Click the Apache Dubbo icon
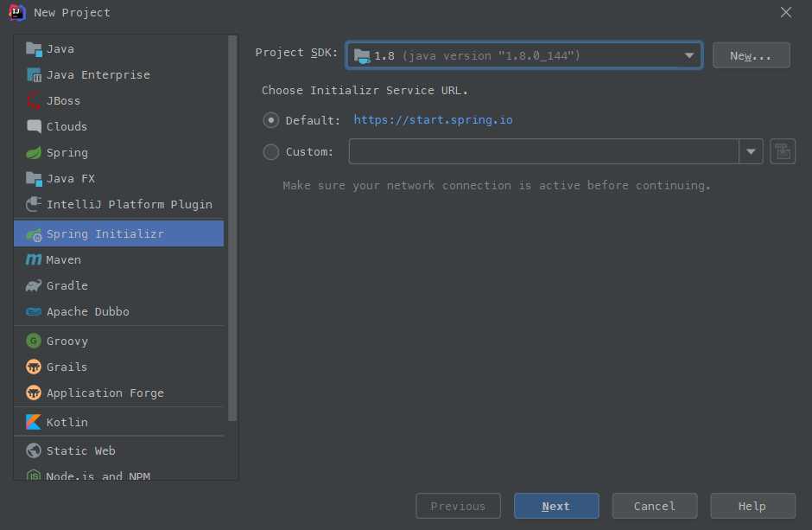The image size is (812, 530). click(34, 311)
